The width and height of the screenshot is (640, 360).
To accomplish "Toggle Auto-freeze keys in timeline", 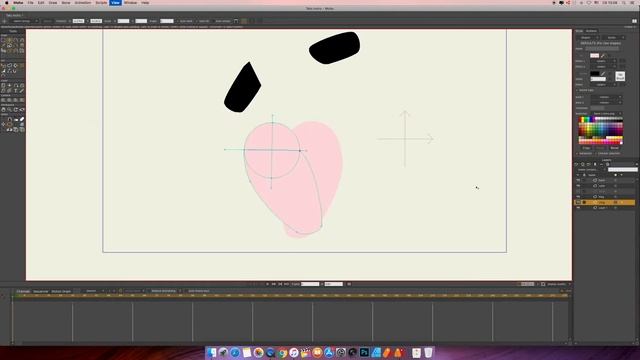I will pos(198,291).
